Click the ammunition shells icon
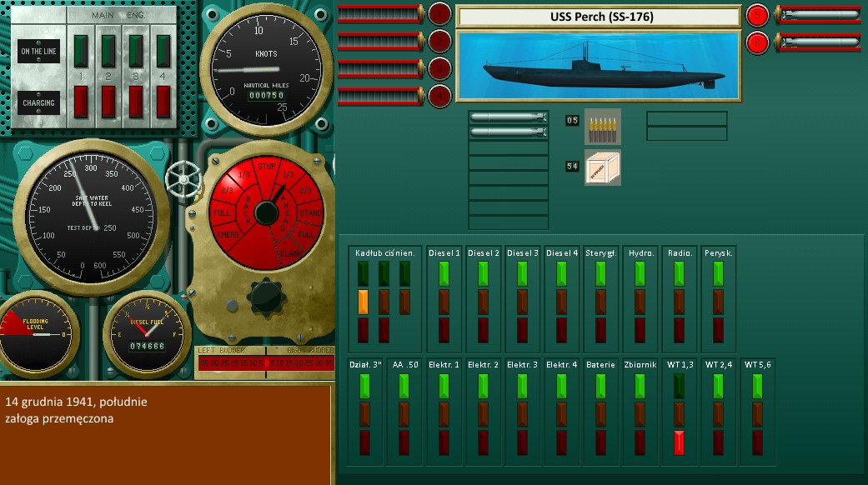Image resolution: width=868 pixels, height=485 pixels. coord(602,126)
